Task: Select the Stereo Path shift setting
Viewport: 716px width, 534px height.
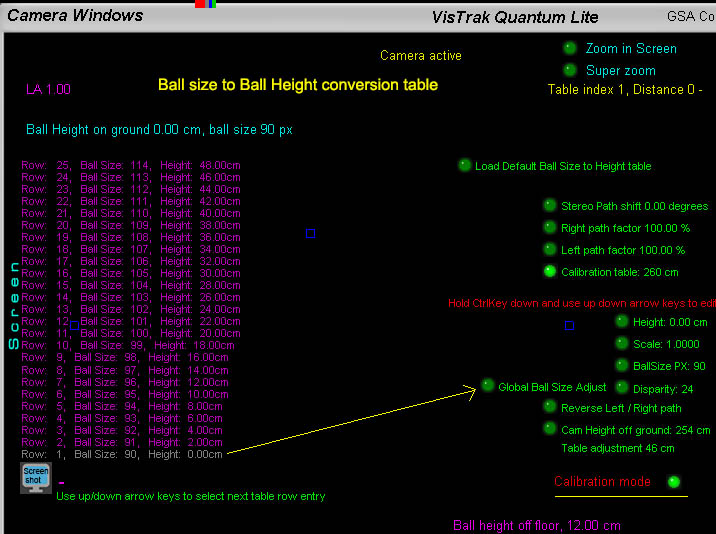Action: pos(550,205)
